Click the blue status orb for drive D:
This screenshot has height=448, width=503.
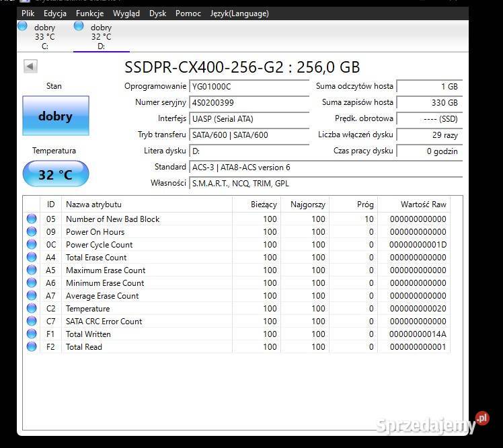click(x=79, y=26)
